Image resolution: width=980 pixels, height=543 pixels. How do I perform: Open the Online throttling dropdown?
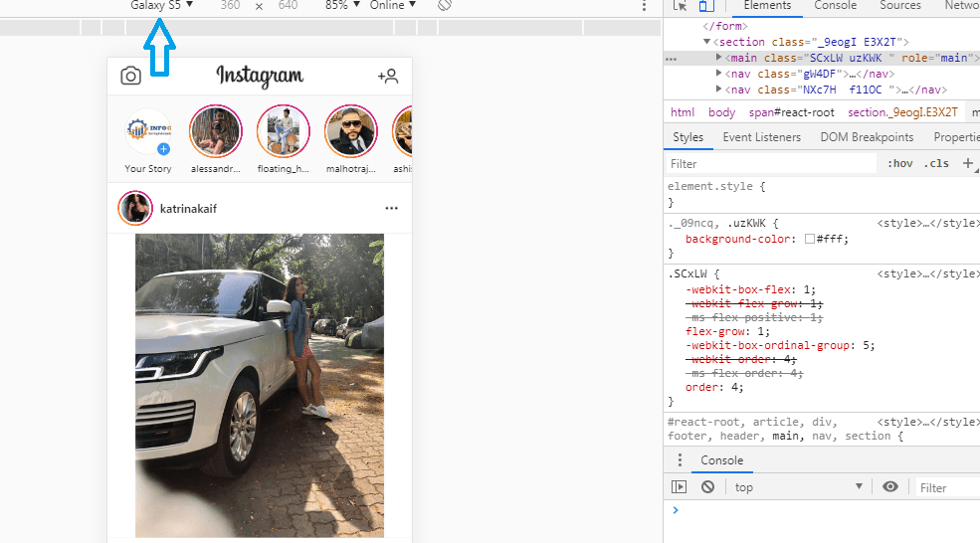pos(393,5)
